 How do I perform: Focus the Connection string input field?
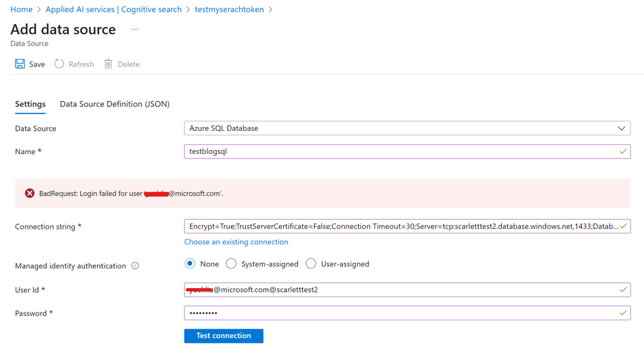pyautogui.click(x=407, y=226)
